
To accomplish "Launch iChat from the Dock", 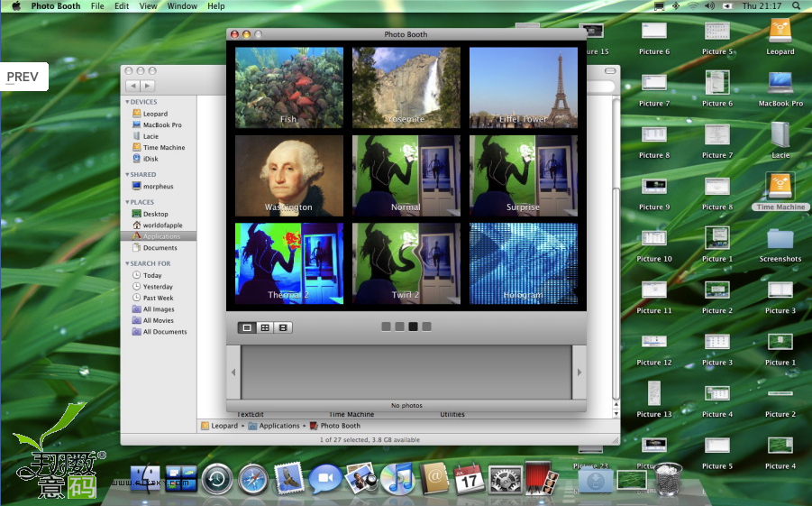I will pyautogui.click(x=324, y=479).
